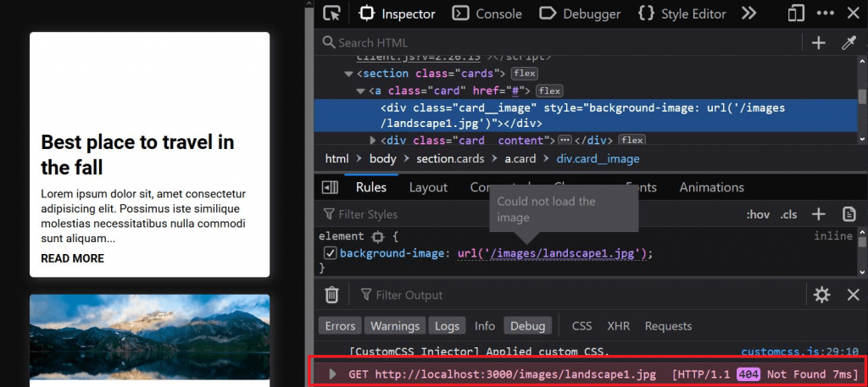Open the customcss.js:29:10 source link
Viewport: 868px width, 387px height.
click(800, 351)
